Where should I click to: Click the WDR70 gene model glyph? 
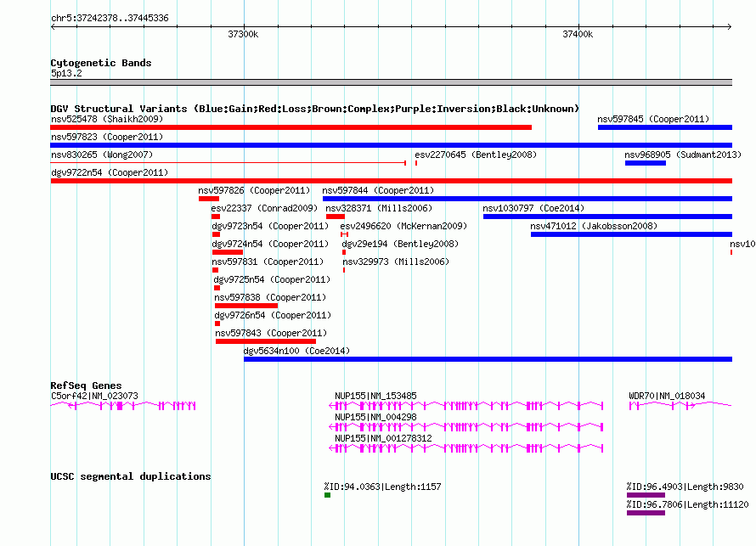[680, 406]
